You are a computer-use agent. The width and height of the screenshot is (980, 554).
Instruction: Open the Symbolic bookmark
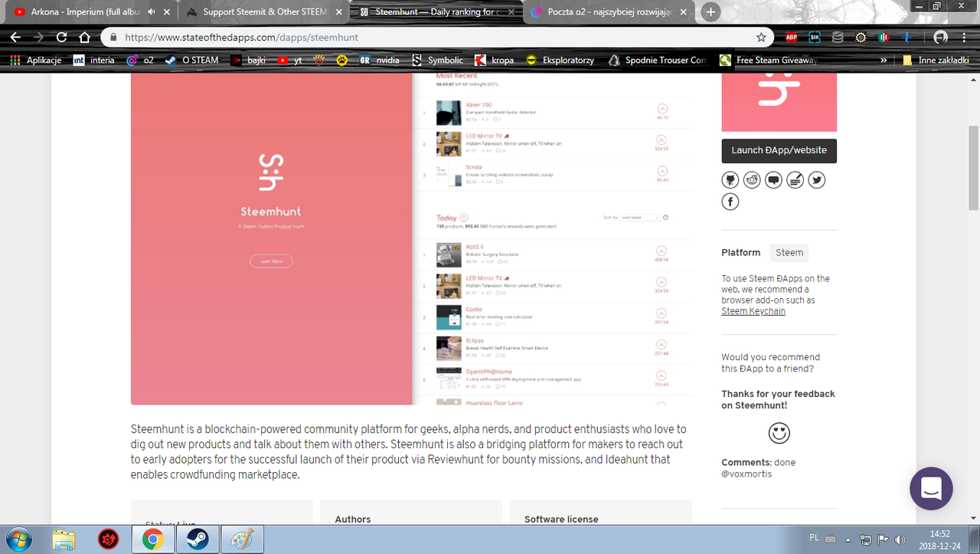click(438, 60)
